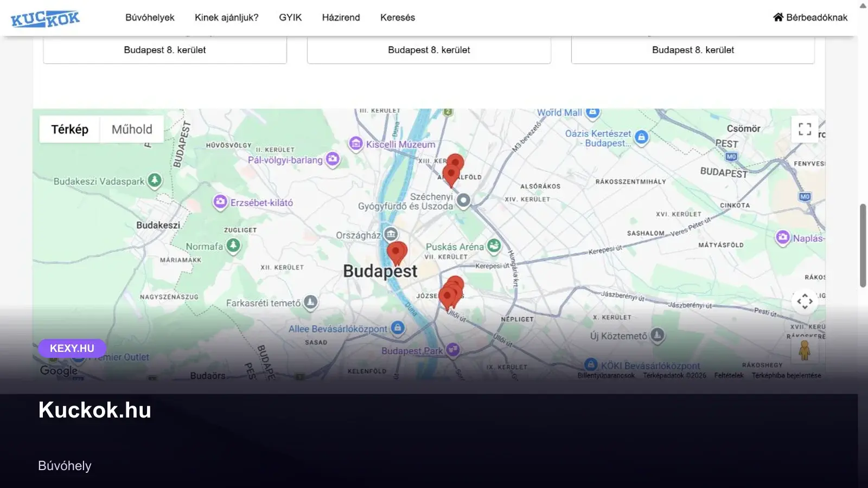868x488 pixels.
Task: Click the Csömör town label
Action: (744, 129)
